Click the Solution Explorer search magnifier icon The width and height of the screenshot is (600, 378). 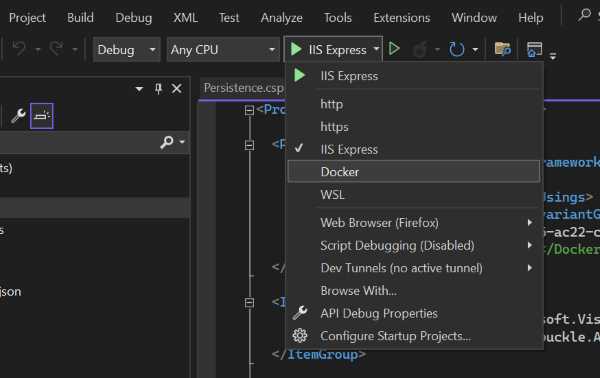166,142
